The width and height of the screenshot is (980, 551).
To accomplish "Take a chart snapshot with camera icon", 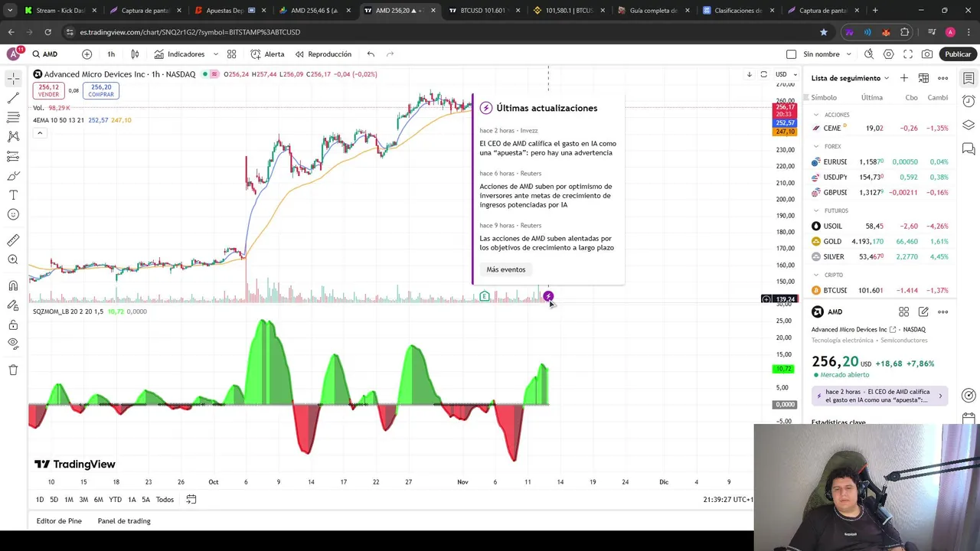I will pos(927,54).
